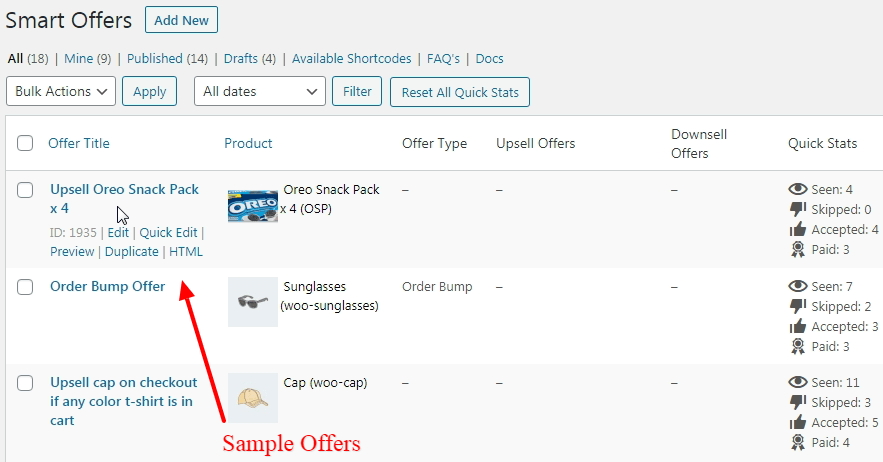Click the Skipped thumbs-down icon for Order Bump Offer
The image size is (883, 462).
coord(797,306)
